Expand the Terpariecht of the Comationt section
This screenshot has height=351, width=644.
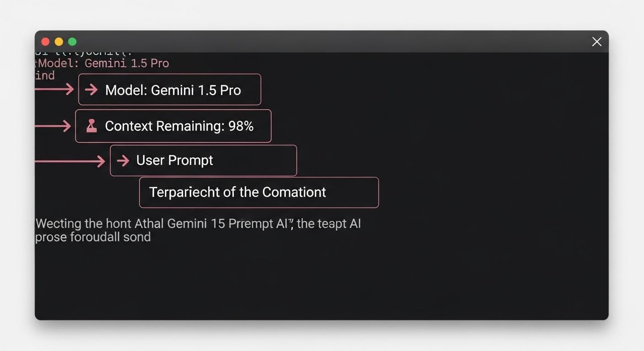(x=259, y=192)
